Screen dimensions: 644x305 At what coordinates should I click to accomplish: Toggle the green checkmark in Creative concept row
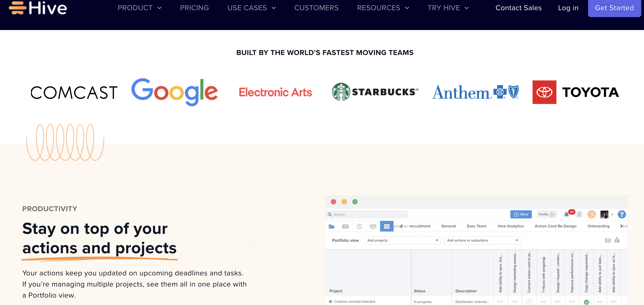click(586, 302)
